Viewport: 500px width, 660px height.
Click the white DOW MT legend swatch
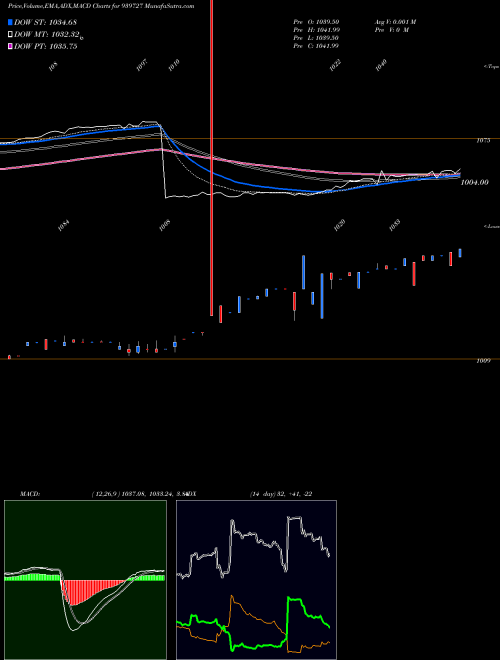pyautogui.click(x=10, y=35)
